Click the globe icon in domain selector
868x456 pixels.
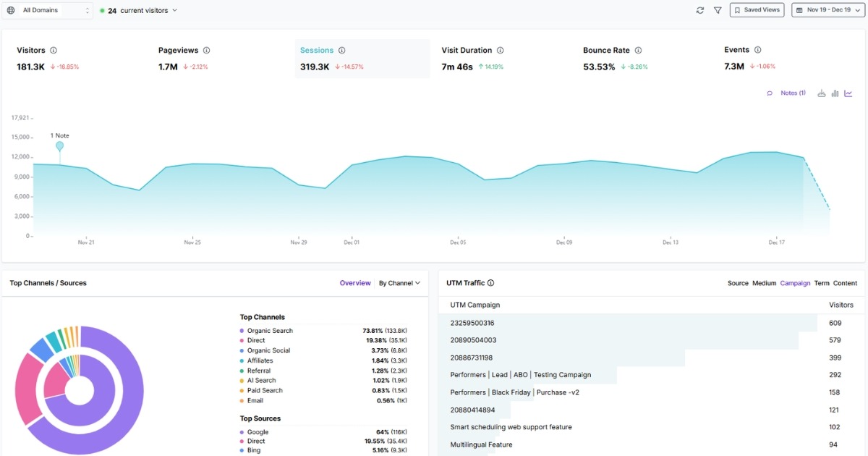click(x=9, y=10)
